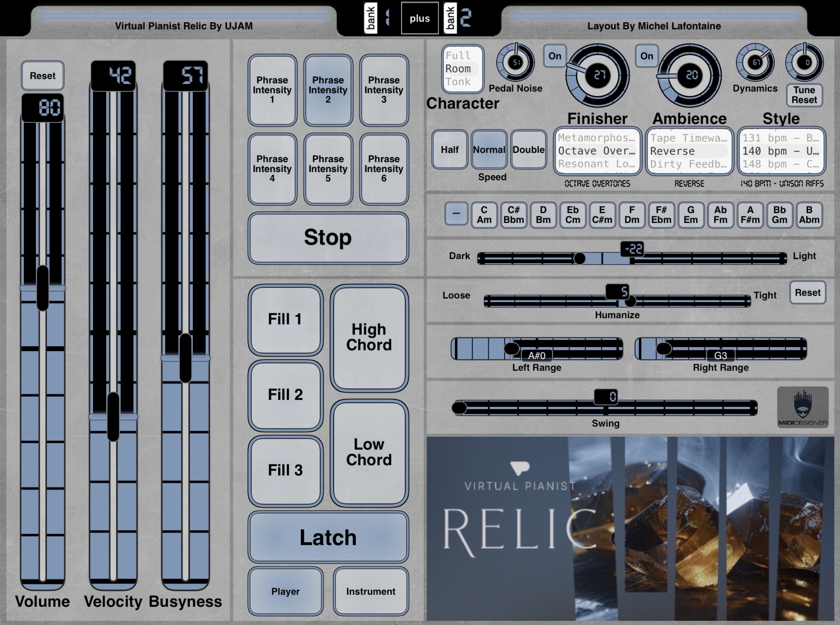Select key Ab / Fm
This screenshot has height=625, width=840.
tap(721, 215)
